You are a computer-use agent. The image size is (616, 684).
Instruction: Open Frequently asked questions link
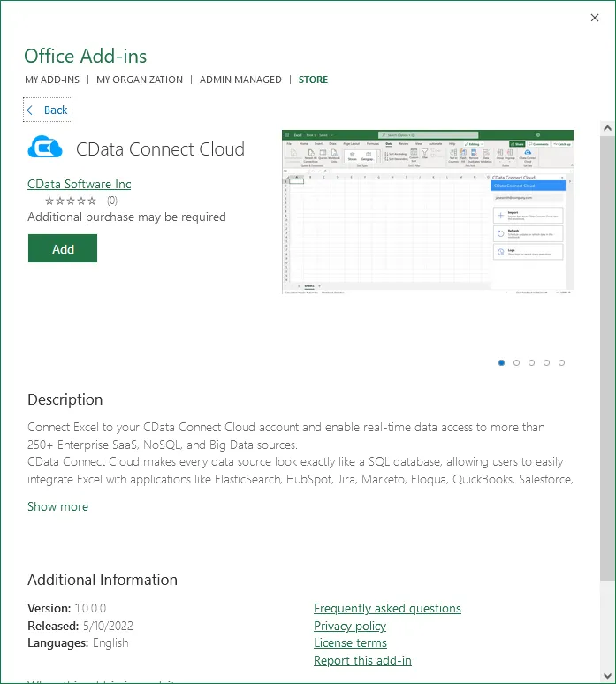387,608
